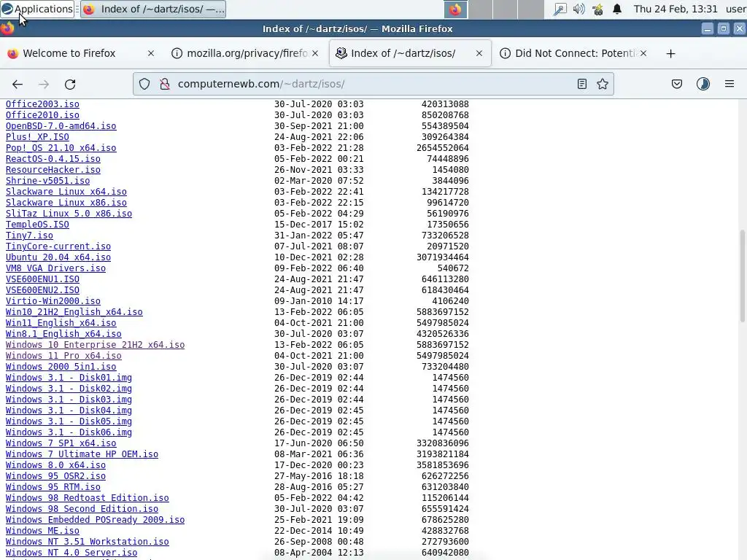This screenshot has width=747, height=560.
Task: Bookmark this page with the star
Action: [x=603, y=85]
